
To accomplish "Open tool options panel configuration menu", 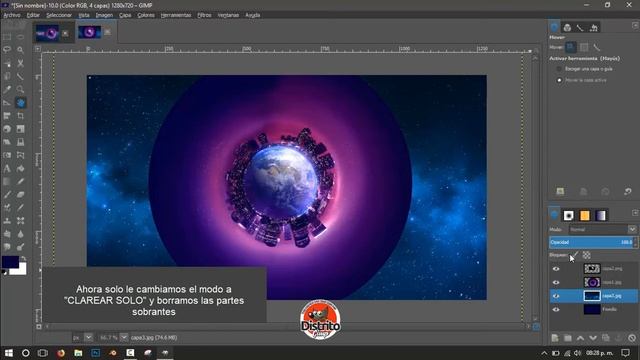I will tap(635, 25).
